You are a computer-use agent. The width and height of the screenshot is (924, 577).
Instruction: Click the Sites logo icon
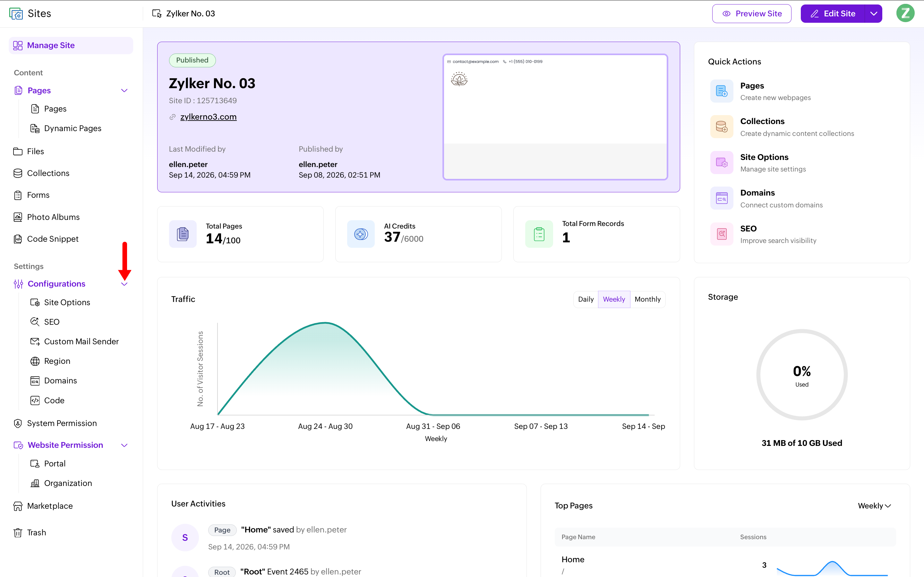[16, 14]
